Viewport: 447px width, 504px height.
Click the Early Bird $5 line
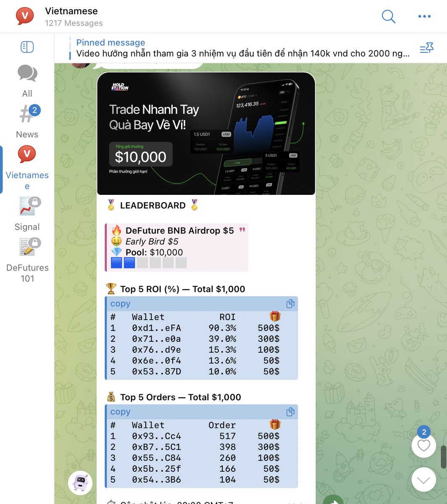152,241
